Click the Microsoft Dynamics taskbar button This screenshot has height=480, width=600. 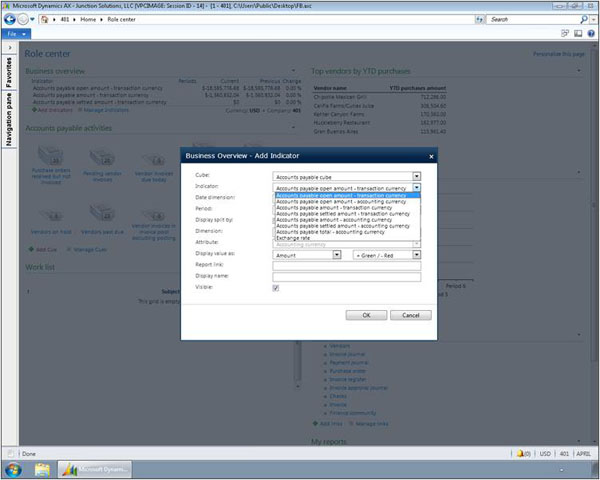(x=98, y=469)
